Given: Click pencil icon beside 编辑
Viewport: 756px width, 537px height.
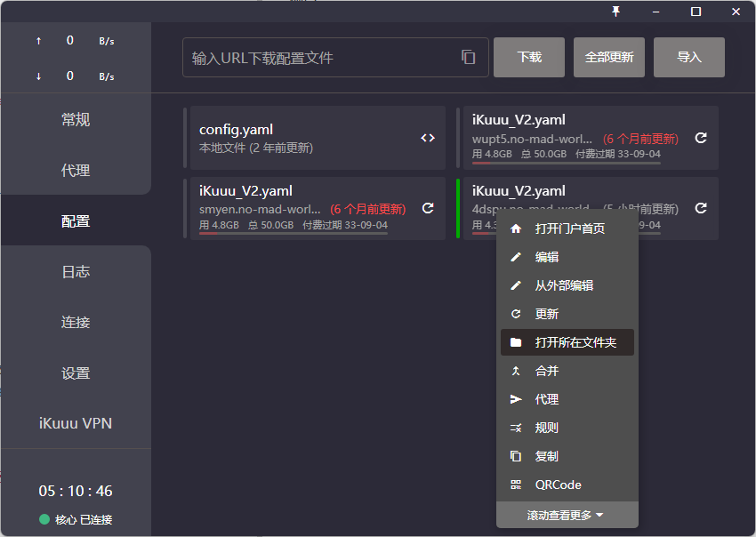Looking at the screenshot, I should [516, 257].
